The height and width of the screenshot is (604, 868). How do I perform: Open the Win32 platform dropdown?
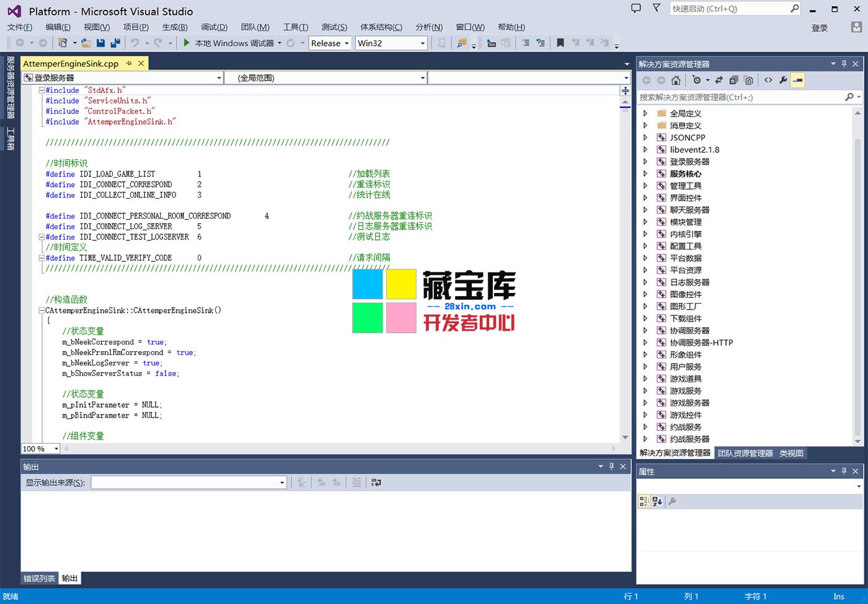click(423, 43)
